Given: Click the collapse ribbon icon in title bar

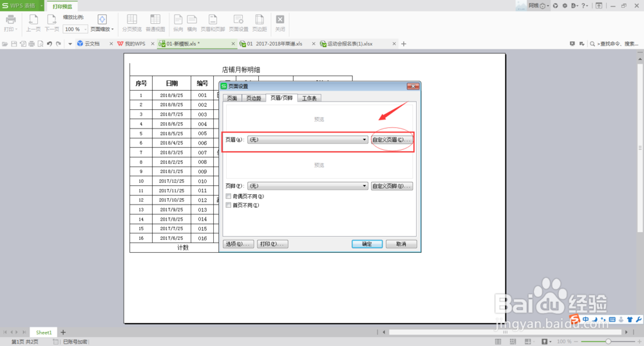Looking at the screenshot, I should pos(599,6).
